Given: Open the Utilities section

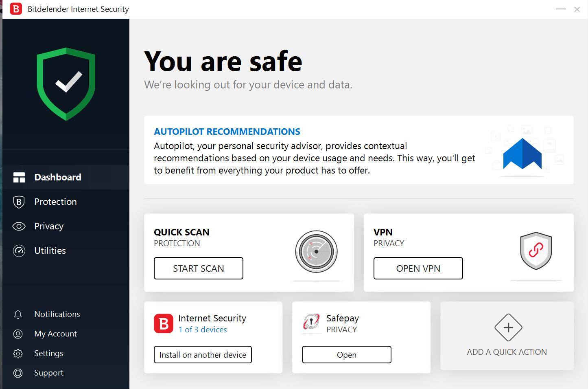Looking at the screenshot, I should tap(50, 251).
